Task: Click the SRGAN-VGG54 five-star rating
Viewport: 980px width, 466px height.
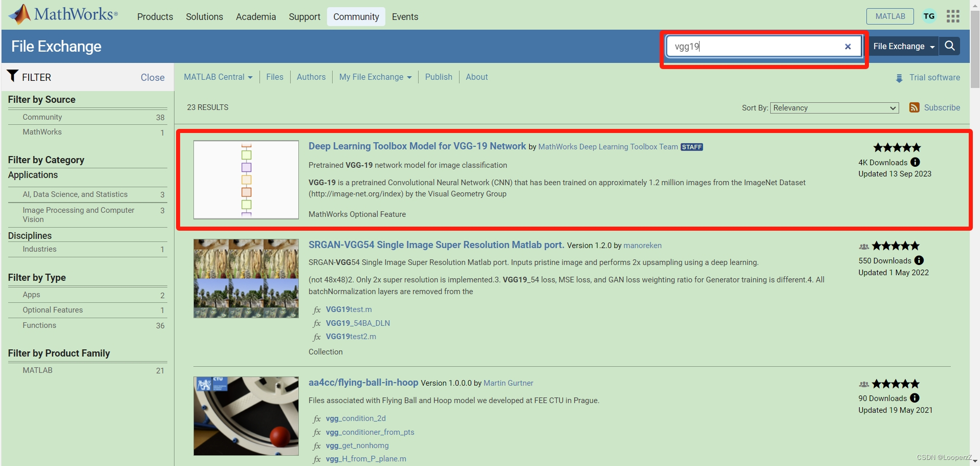Action: [x=896, y=246]
